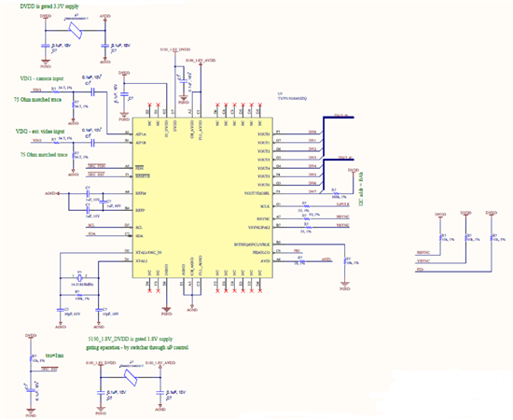
Task: Select the AIP1A pin label
Action: coord(141,134)
